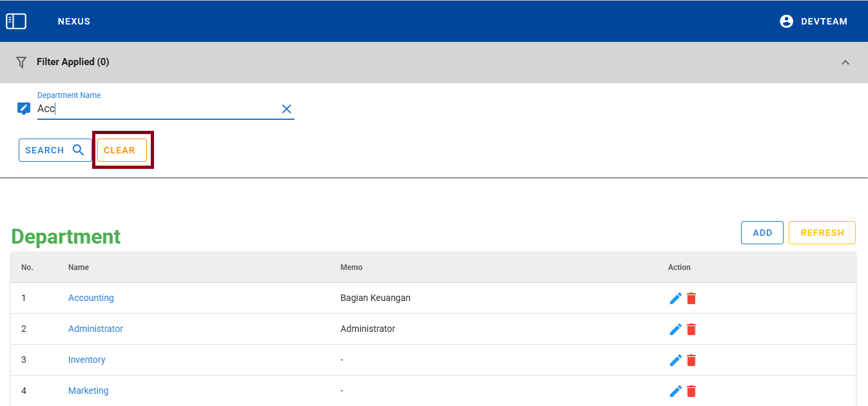Click the filter funnel icon

coord(21,63)
